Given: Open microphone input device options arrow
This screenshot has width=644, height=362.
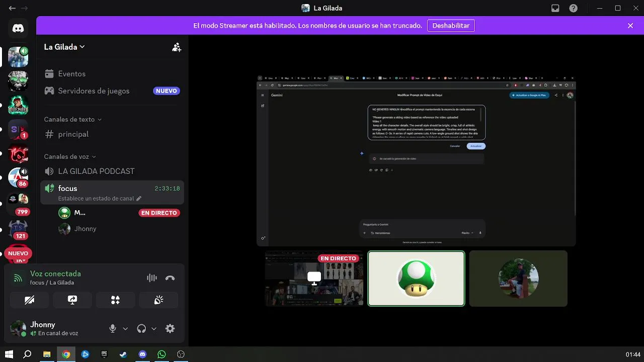Looking at the screenshot, I should [125, 329].
